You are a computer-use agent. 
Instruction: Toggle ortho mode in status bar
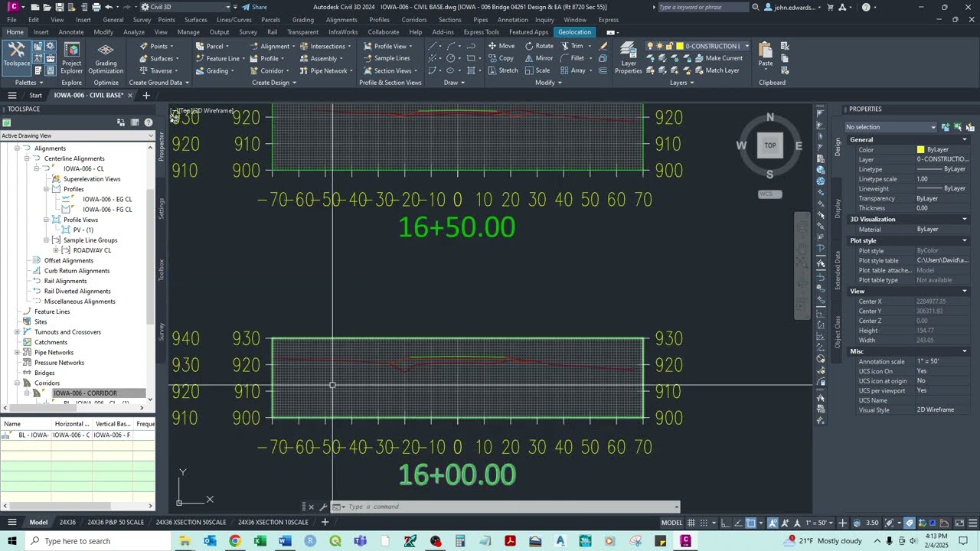tap(726, 523)
